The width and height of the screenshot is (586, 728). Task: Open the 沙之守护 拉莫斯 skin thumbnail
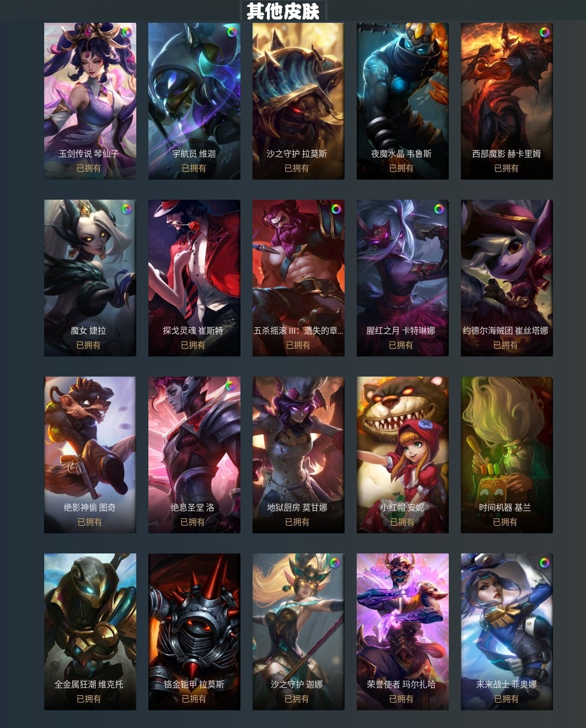pos(298,101)
